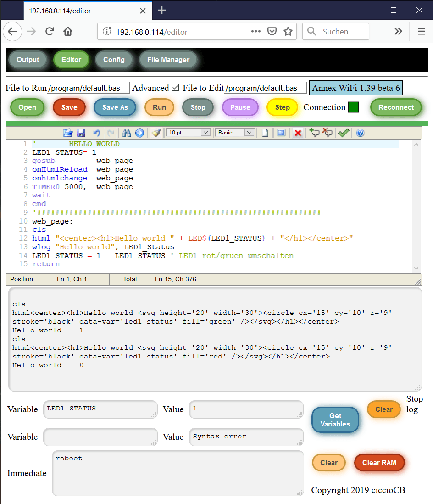Enable the Stop log checkbox

pos(412,420)
